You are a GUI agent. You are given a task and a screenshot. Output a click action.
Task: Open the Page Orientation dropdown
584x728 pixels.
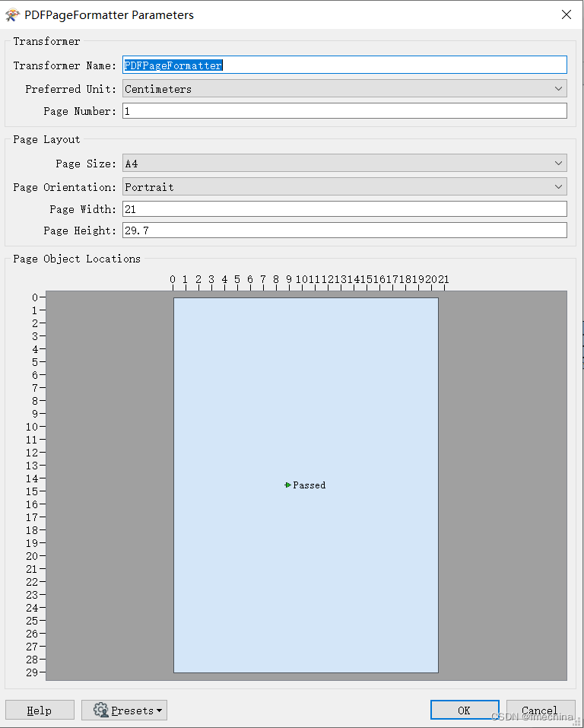(344, 186)
